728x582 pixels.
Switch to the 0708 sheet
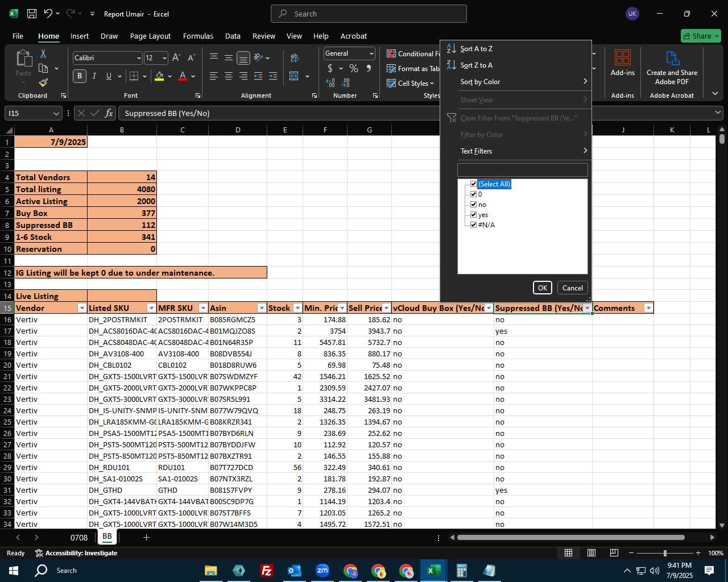pyautogui.click(x=79, y=537)
